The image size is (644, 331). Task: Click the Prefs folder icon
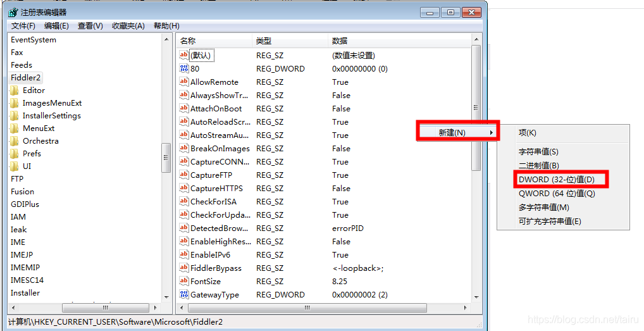pos(15,154)
